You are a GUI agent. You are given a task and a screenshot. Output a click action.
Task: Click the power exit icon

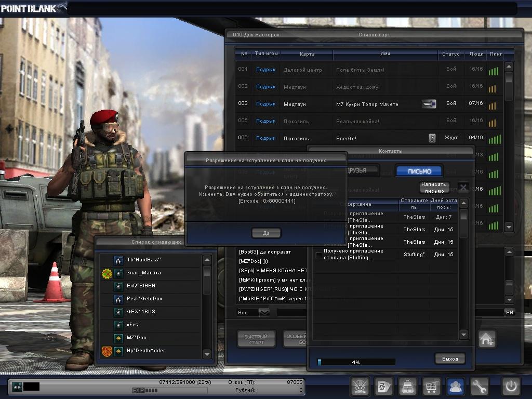click(511, 387)
